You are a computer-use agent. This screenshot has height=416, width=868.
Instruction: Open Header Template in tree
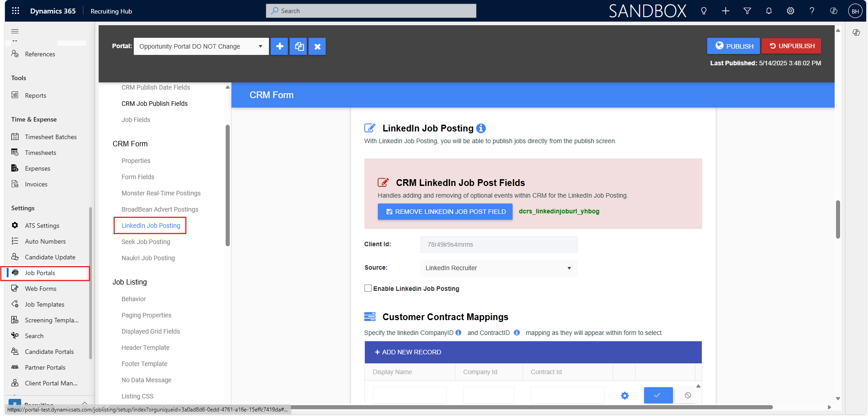click(x=145, y=348)
